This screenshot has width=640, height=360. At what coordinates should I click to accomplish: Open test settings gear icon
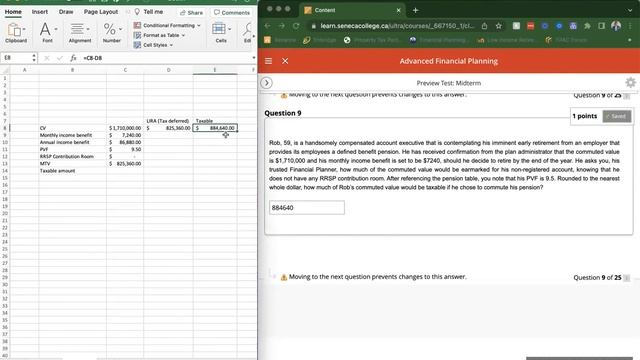(631, 82)
